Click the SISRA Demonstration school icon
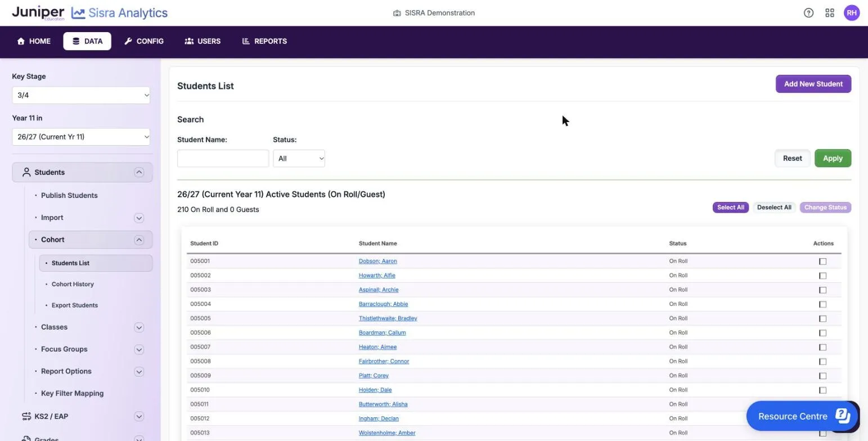The height and width of the screenshot is (441, 868). coord(397,13)
